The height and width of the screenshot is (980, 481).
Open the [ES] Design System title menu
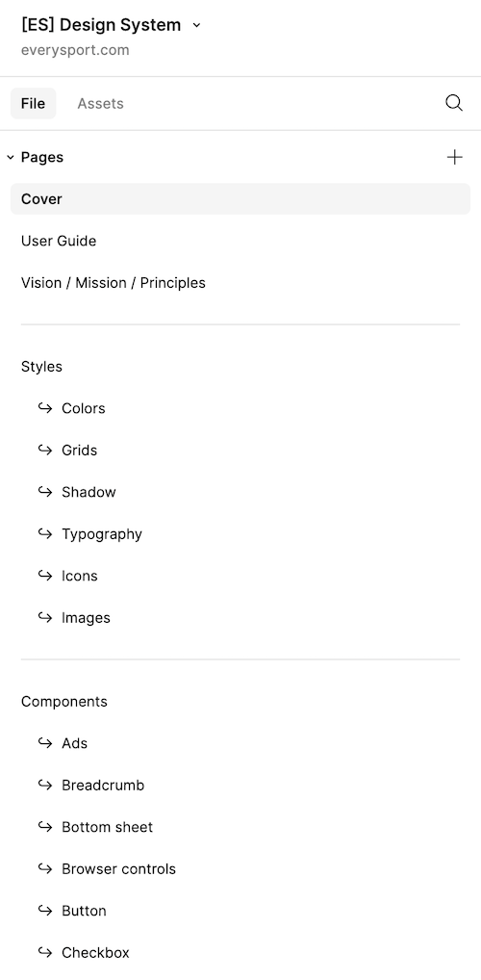(x=101, y=25)
